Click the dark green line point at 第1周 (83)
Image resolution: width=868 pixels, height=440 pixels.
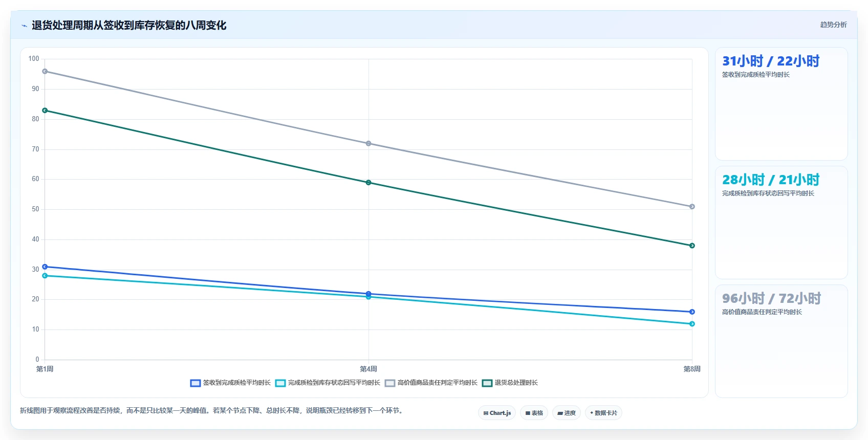click(x=45, y=111)
